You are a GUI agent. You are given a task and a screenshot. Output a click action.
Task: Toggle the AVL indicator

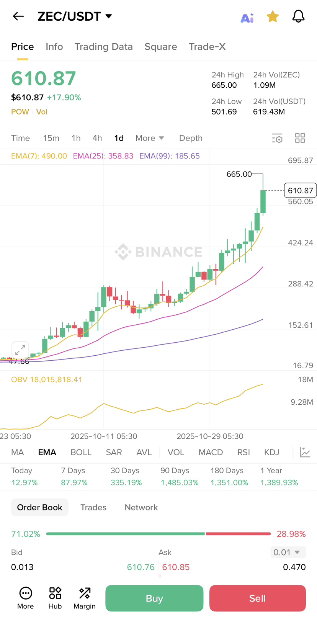click(x=144, y=452)
